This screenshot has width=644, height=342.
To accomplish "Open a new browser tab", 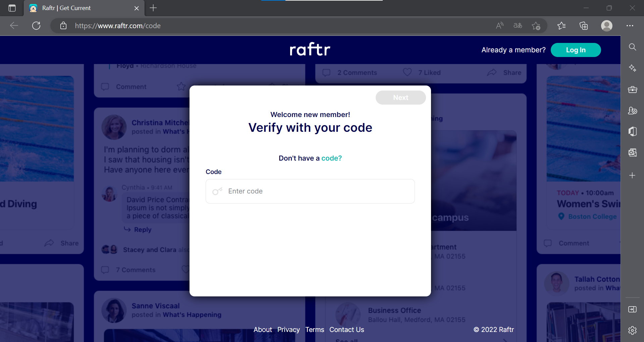I will coord(153,8).
